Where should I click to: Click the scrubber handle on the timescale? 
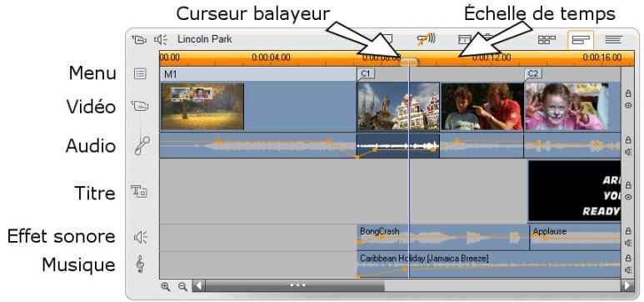click(409, 62)
